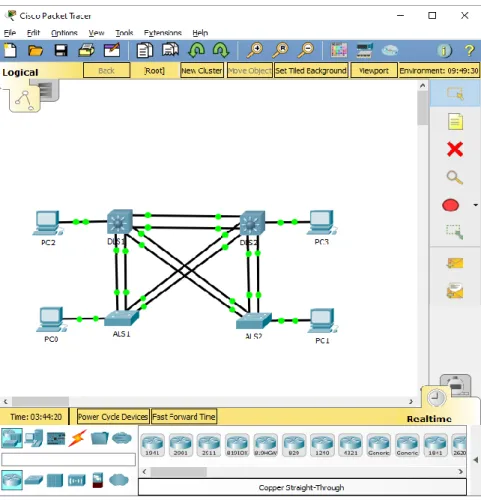Select the Place Note tool
481x500 pixels.
pos(455,121)
